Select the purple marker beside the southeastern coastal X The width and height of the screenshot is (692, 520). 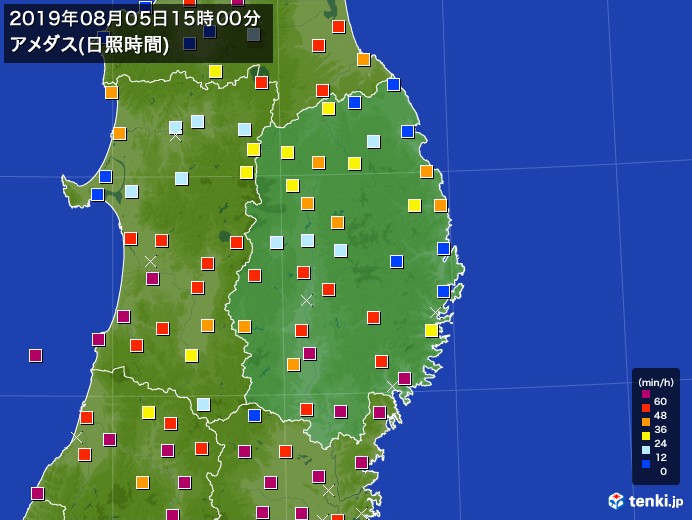click(405, 379)
